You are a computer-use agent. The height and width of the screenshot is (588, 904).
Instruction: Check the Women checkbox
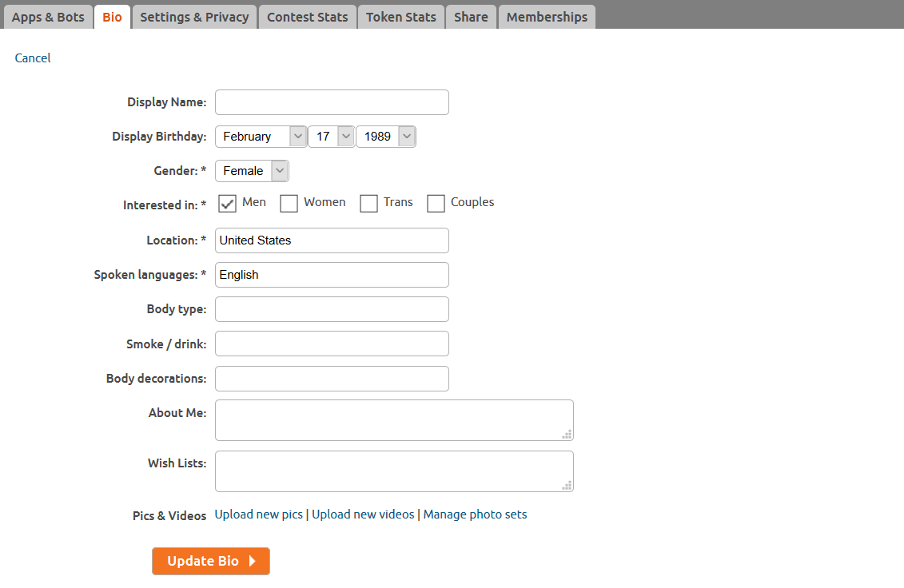coord(289,204)
